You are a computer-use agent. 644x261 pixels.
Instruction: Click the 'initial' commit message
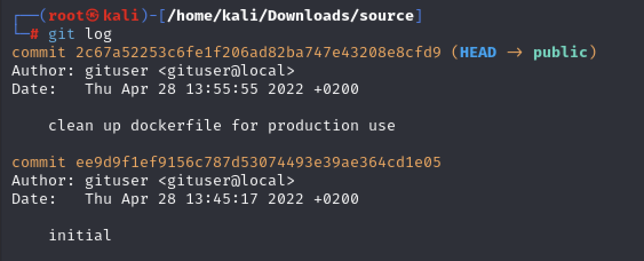[x=80, y=235]
